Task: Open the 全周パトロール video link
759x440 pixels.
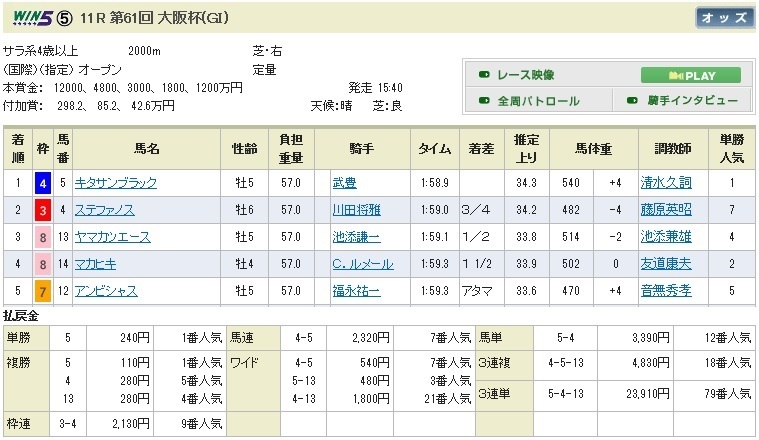Action: pyautogui.click(x=538, y=101)
